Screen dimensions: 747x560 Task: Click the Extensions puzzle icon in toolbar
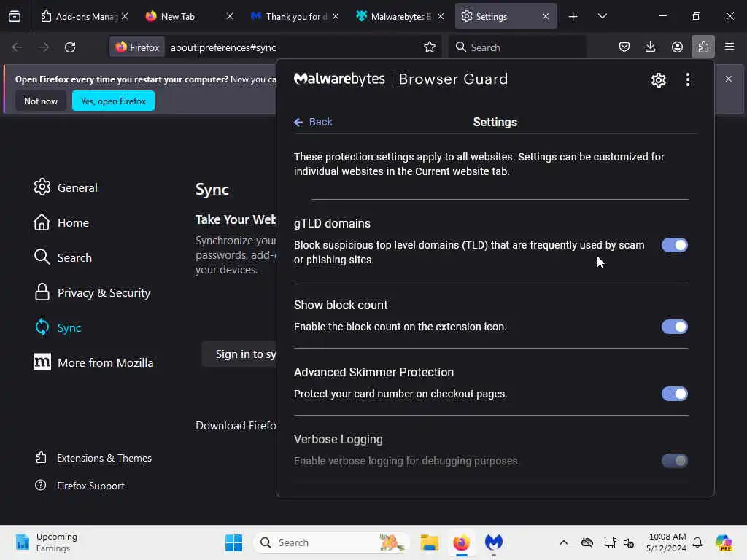tap(703, 47)
